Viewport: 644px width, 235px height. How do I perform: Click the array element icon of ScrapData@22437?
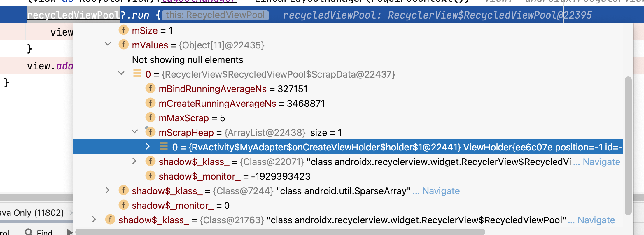137,73
